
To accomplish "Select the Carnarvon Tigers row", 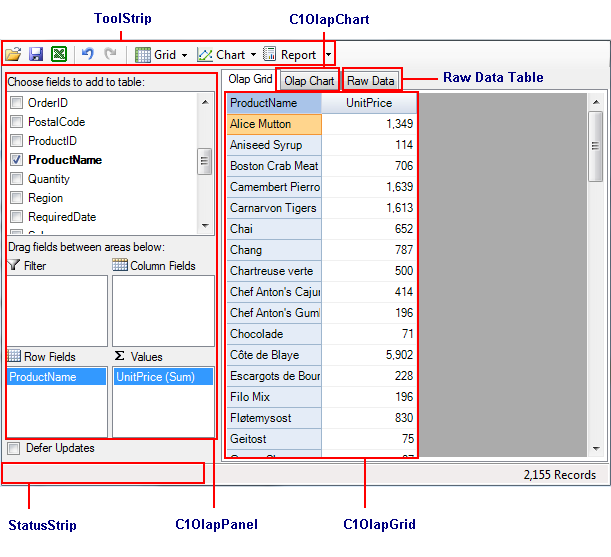I will (x=274, y=208).
